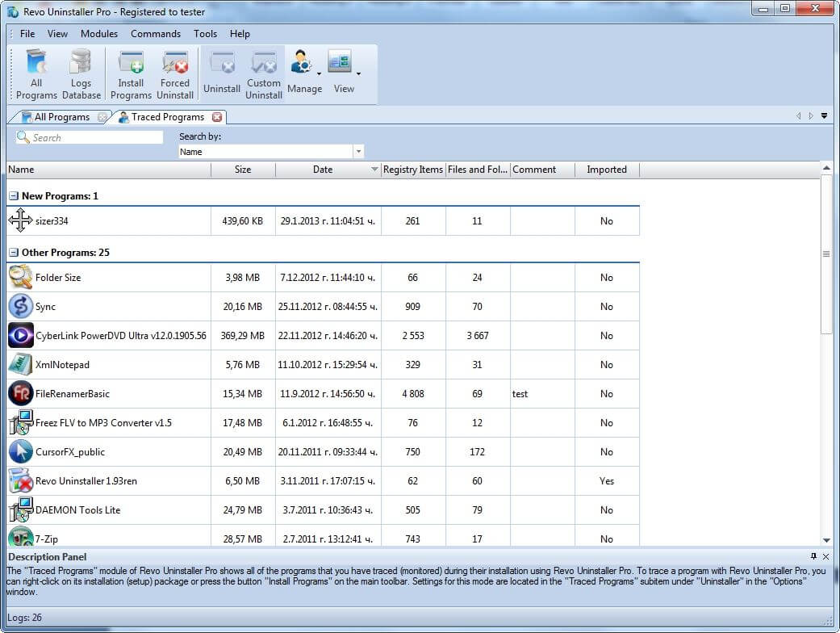
Task: Select the sizer334 program icon
Action: point(20,220)
